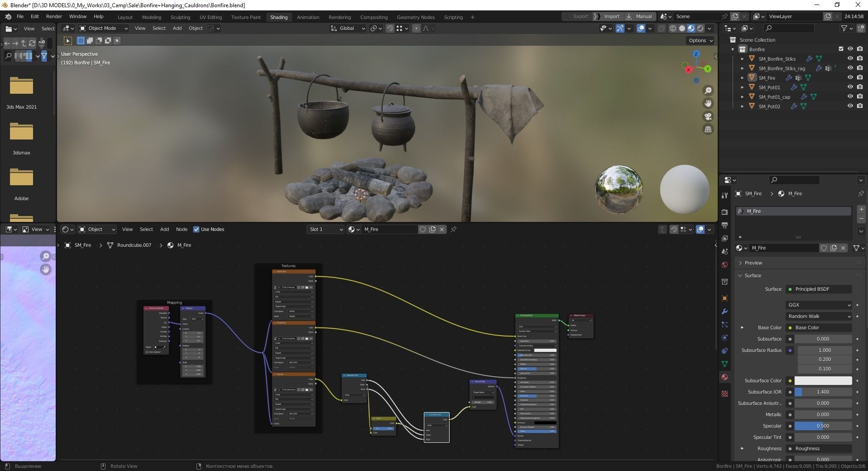Click the viewport zoom magnifier gizmo
This screenshot has height=471, width=868.
click(708, 91)
